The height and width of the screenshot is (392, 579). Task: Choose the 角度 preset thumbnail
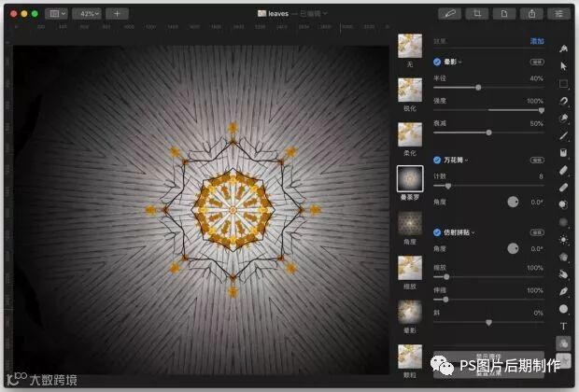coord(410,223)
